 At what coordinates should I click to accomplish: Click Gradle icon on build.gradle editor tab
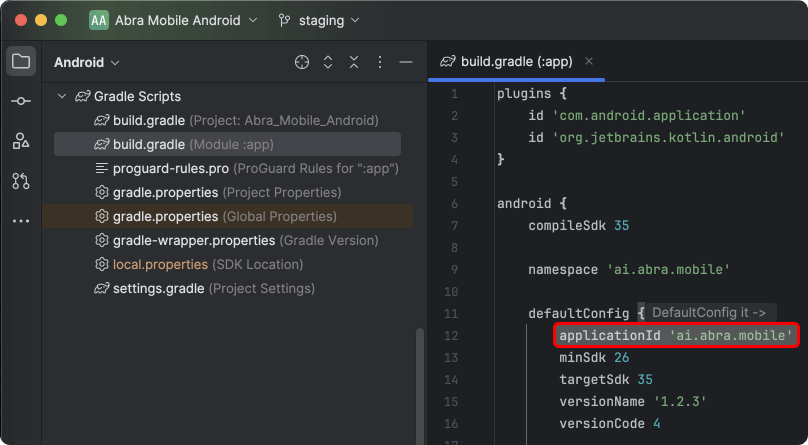(x=447, y=62)
